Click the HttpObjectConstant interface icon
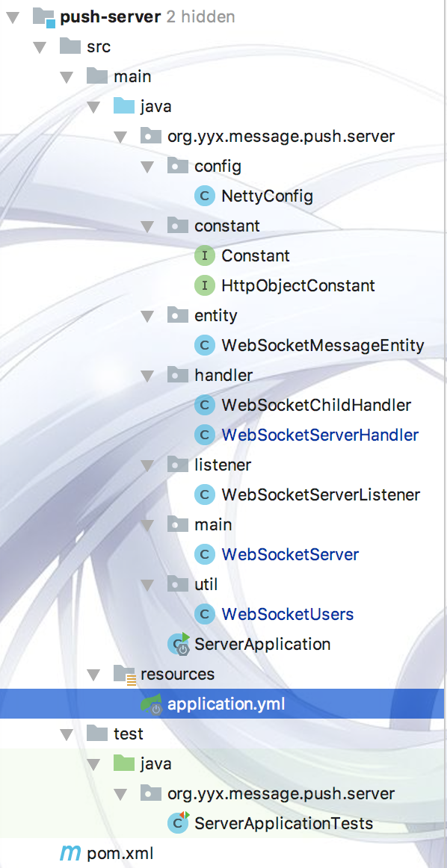The height and width of the screenshot is (868, 447). [x=204, y=285]
